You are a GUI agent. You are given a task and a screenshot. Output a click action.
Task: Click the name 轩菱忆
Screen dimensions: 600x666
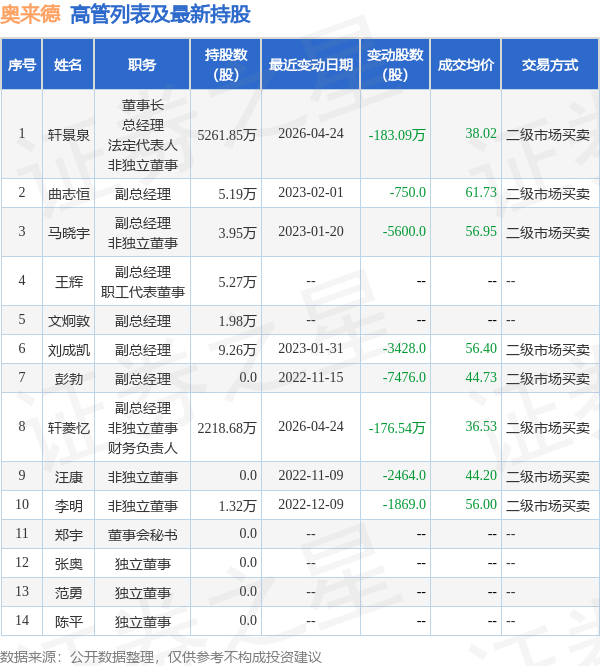click(69, 428)
